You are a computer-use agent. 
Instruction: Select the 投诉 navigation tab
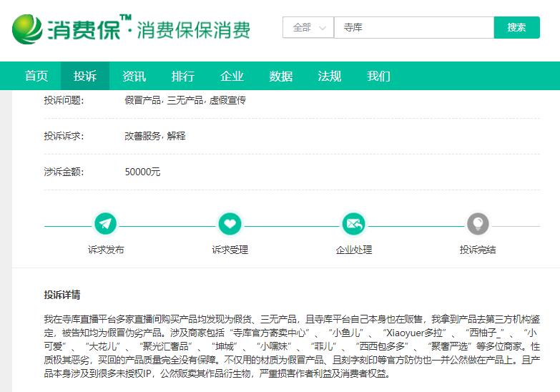pyautogui.click(x=85, y=77)
